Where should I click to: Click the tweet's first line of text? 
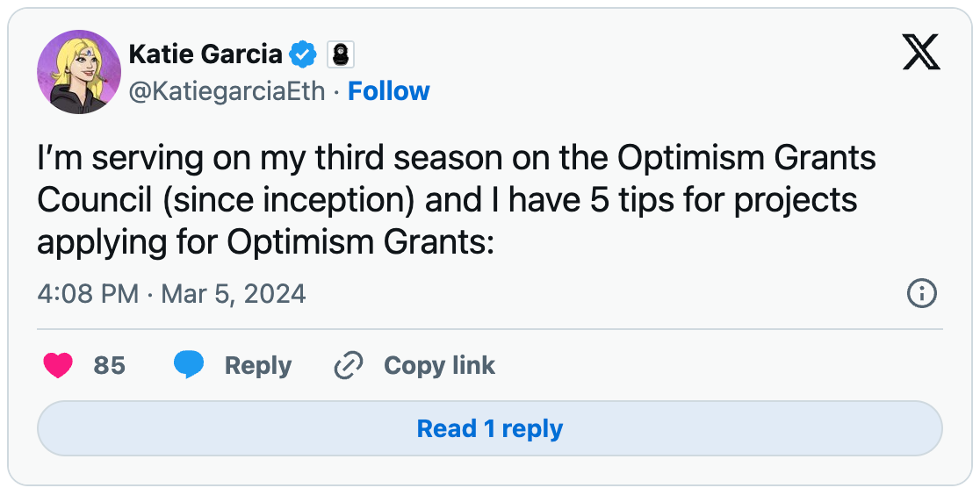[x=457, y=159]
